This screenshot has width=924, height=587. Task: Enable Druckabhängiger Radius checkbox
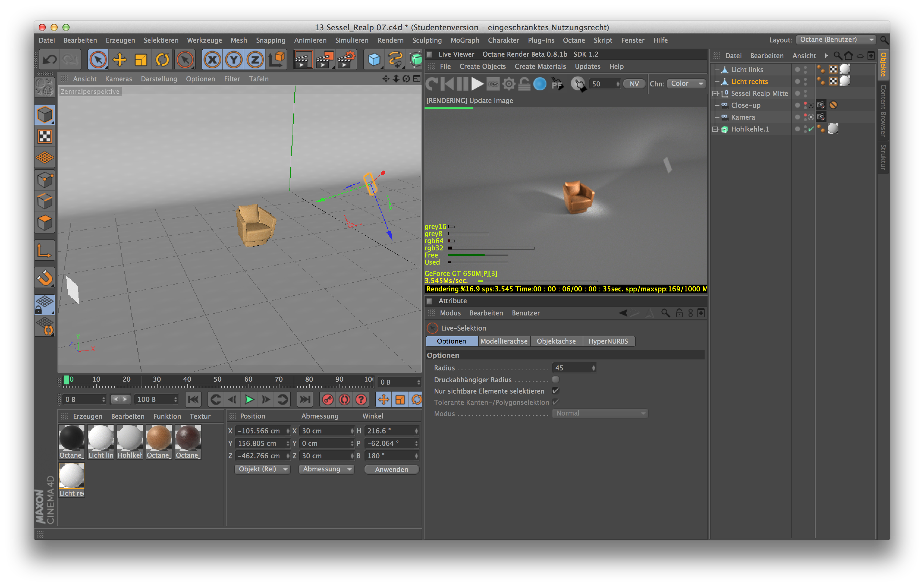tap(555, 379)
